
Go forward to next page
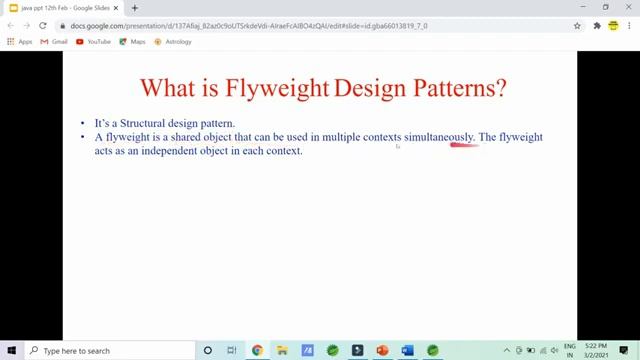click(x=27, y=26)
